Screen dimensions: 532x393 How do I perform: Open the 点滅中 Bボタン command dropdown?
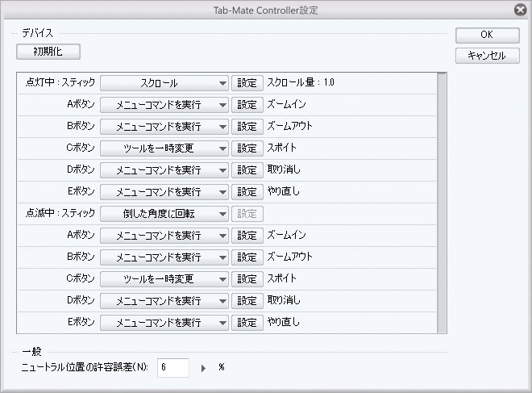[x=164, y=257]
